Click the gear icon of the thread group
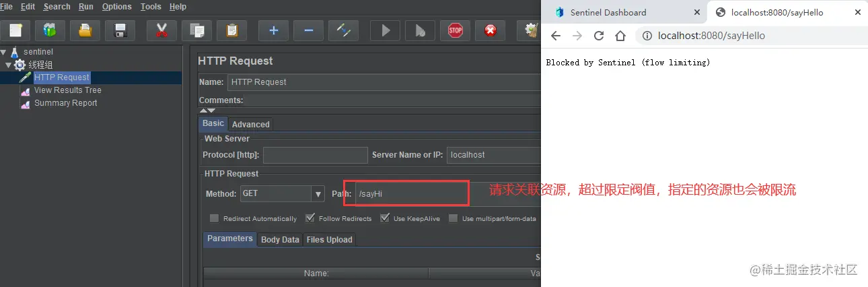 coord(20,65)
